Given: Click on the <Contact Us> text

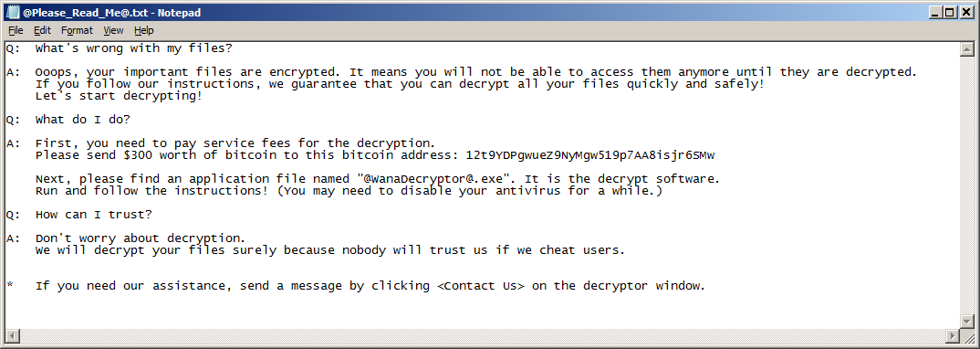Looking at the screenshot, I should point(481,286).
